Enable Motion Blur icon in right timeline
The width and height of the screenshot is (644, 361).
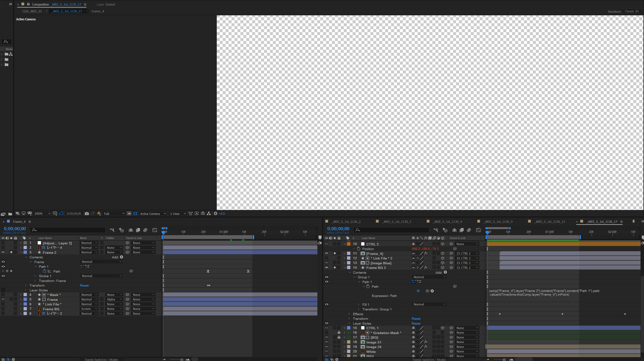[x=469, y=230]
